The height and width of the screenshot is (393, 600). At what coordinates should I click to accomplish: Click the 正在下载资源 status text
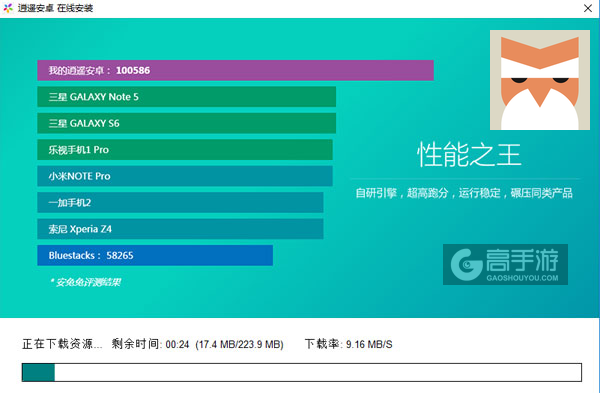point(62,344)
